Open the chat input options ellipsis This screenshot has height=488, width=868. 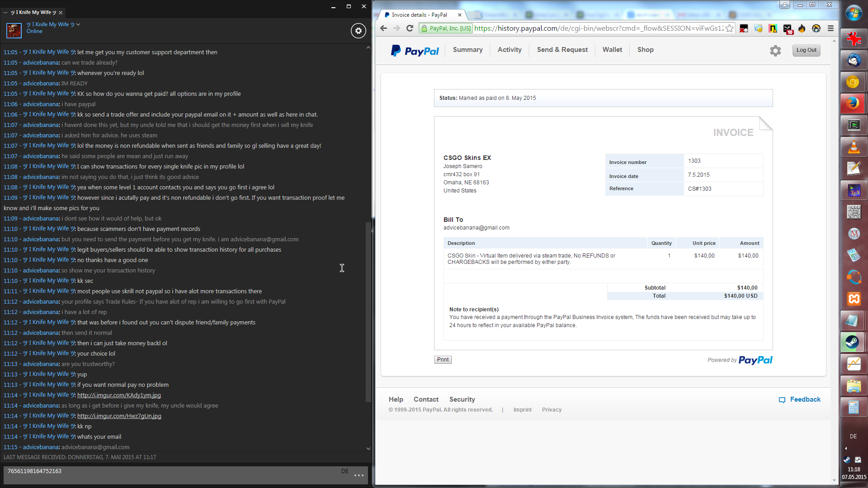click(x=359, y=475)
